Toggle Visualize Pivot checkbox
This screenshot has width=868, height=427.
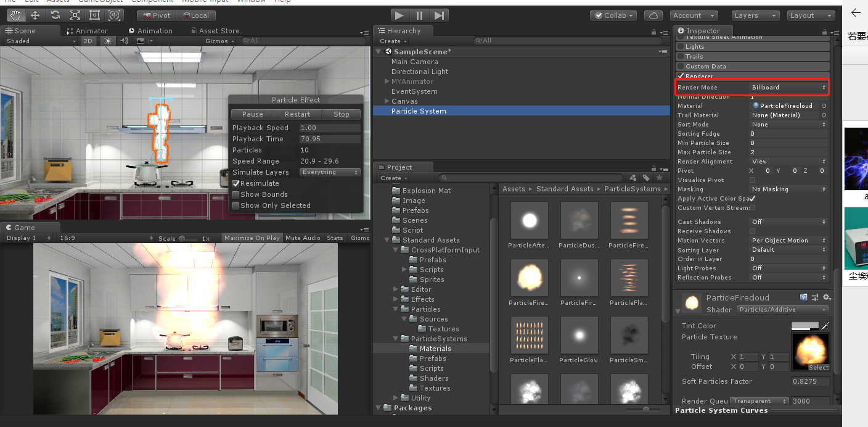tap(752, 180)
